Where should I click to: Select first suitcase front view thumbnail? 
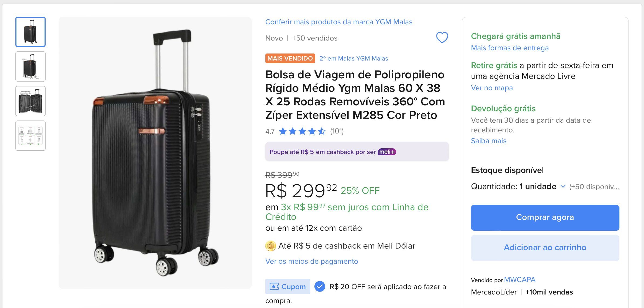tap(30, 32)
